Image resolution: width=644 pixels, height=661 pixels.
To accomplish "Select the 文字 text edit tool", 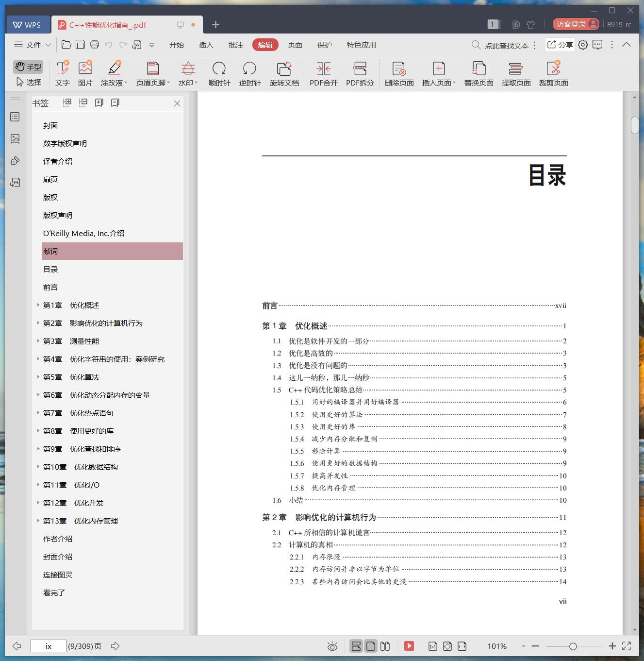I will point(63,74).
